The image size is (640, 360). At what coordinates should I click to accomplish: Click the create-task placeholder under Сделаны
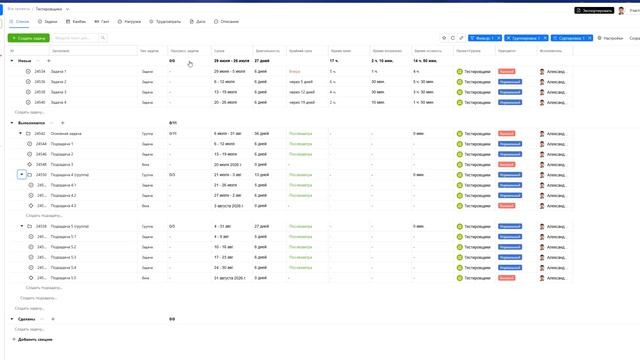point(29,329)
